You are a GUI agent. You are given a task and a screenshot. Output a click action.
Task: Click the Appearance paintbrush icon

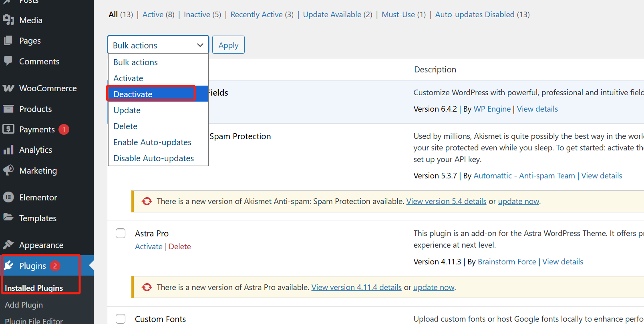point(8,245)
